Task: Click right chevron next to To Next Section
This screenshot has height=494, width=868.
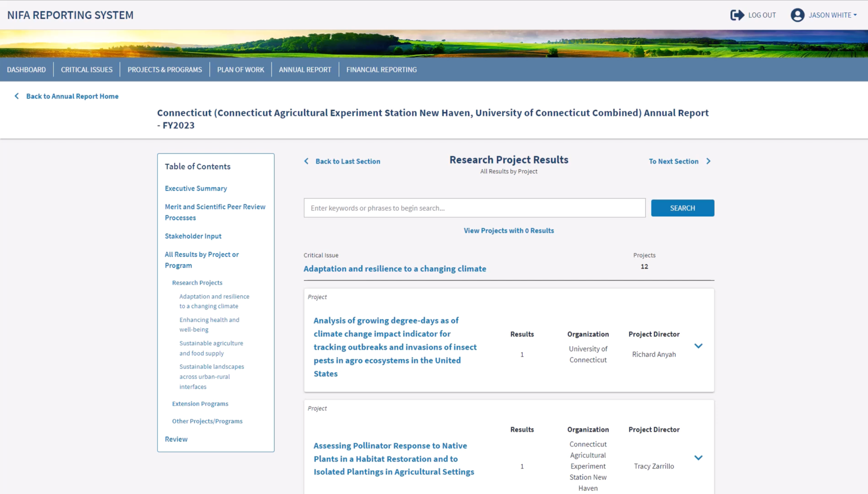Action: (708, 161)
